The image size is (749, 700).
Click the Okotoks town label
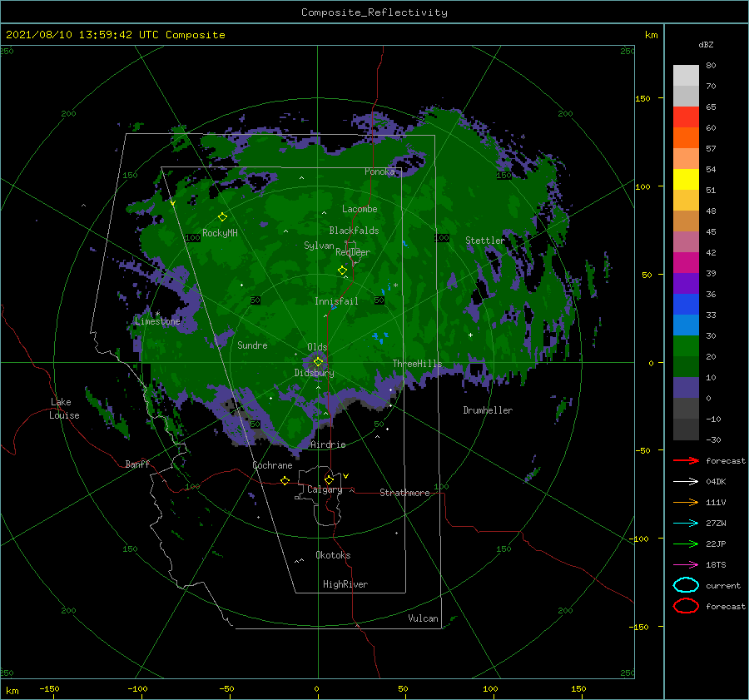pos(333,555)
